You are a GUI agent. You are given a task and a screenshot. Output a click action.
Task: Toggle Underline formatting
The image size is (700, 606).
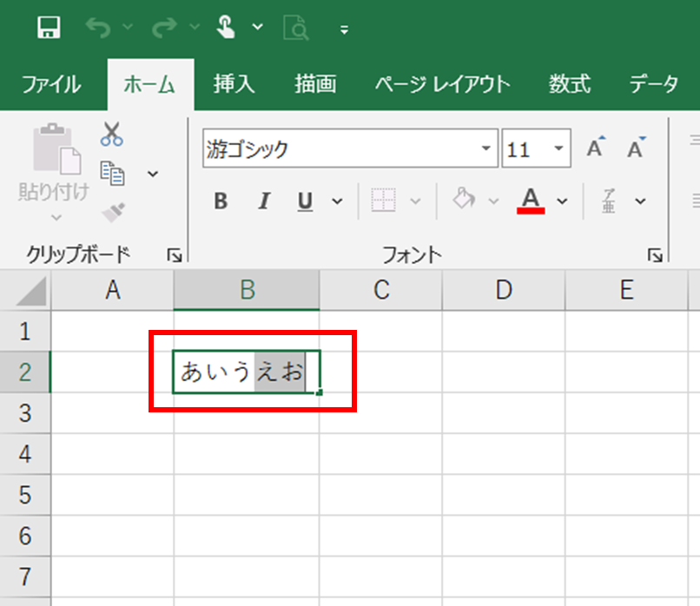[x=305, y=201]
